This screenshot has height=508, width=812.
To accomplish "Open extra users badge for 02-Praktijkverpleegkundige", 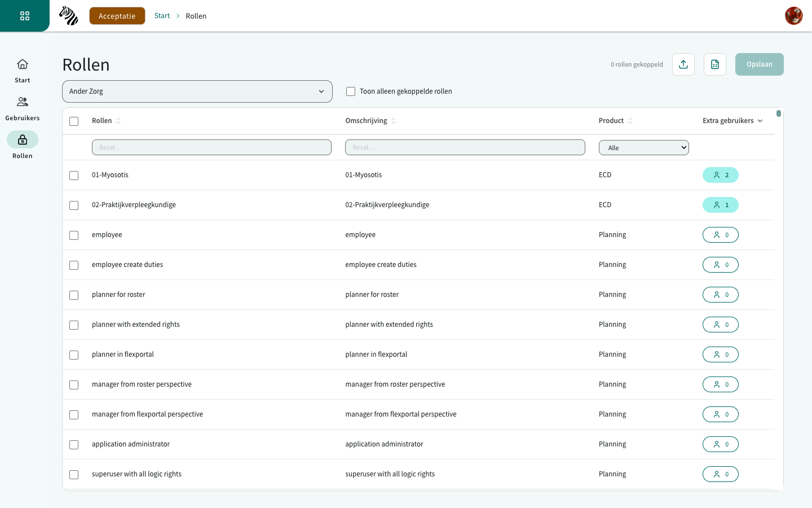I will click(721, 205).
